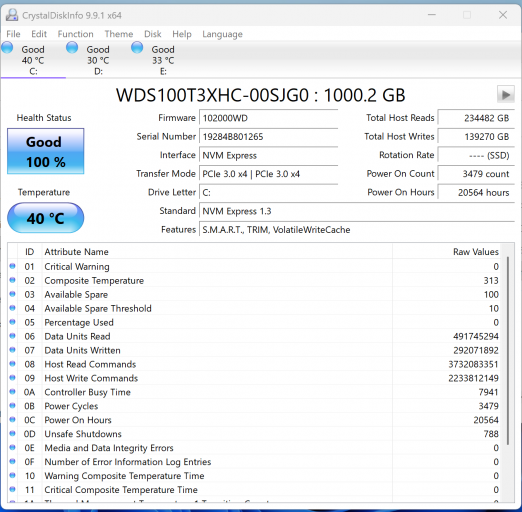Viewport: 522px width, 512px height.
Task: Click status dot of Host Write Commands row
Action: point(12,378)
